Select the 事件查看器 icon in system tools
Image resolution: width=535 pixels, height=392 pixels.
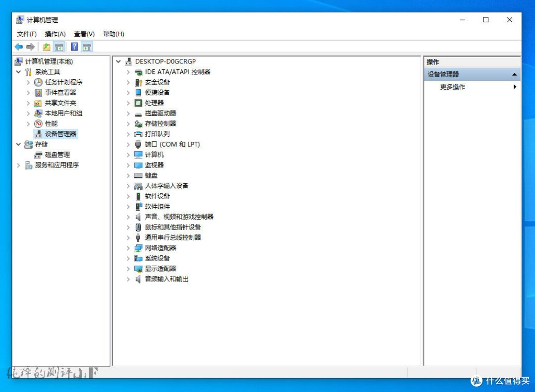(x=38, y=93)
